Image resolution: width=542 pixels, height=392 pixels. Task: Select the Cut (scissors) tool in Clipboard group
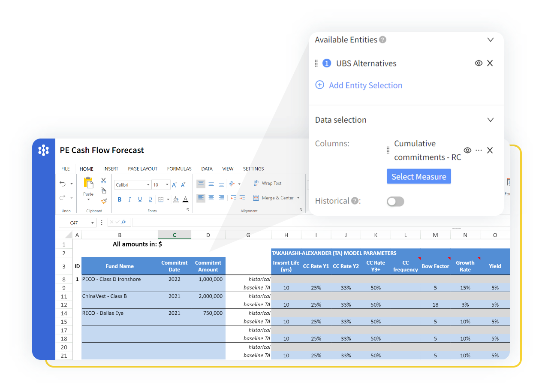click(x=104, y=181)
